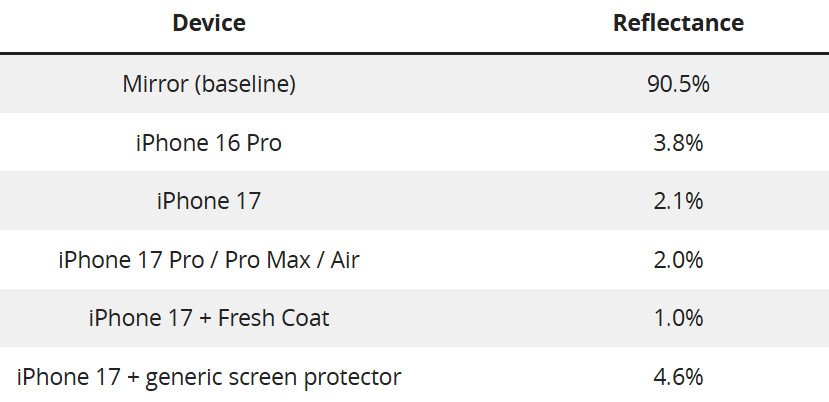Click the word "Mirror" in the first row
The image size is (829, 402).
(155, 84)
